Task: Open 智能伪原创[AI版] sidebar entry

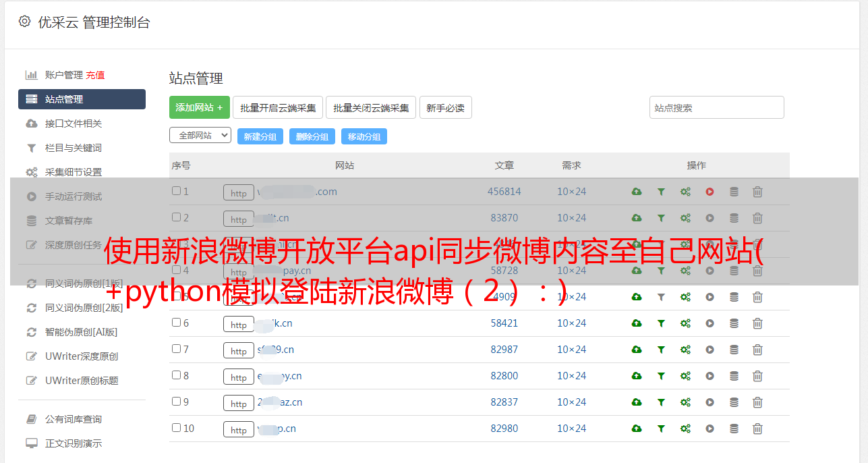Action: coord(82,332)
